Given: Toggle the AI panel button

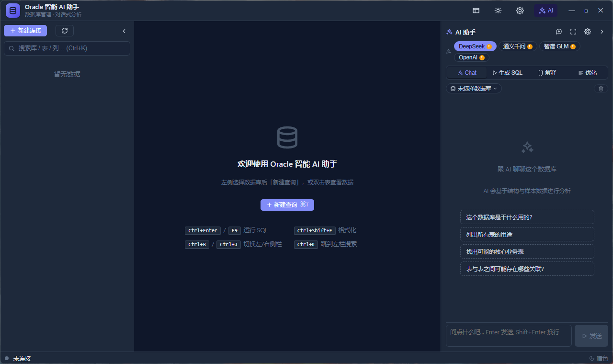Looking at the screenshot, I should click(545, 11).
